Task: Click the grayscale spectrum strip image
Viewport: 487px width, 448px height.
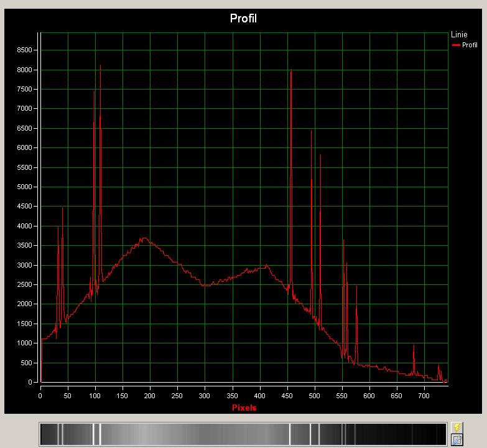Action: pos(243,434)
